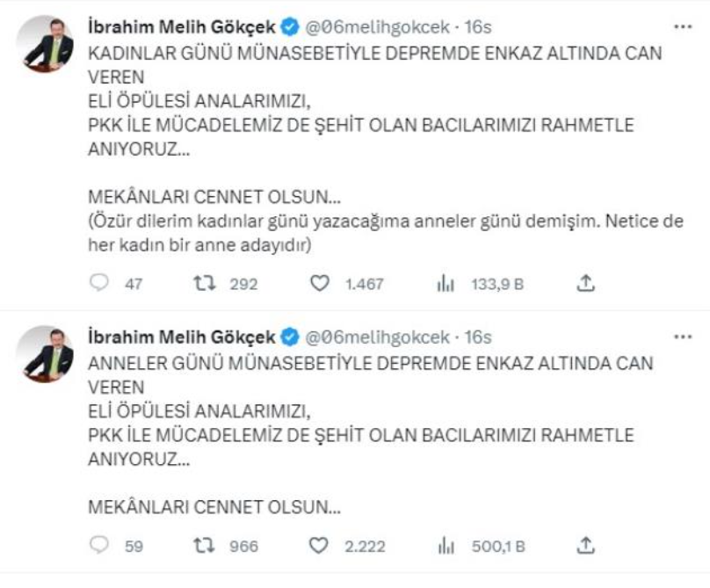The width and height of the screenshot is (710, 588).
Task: Open İbrahim Melih Gökçek name in first tweet
Action: click(182, 27)
